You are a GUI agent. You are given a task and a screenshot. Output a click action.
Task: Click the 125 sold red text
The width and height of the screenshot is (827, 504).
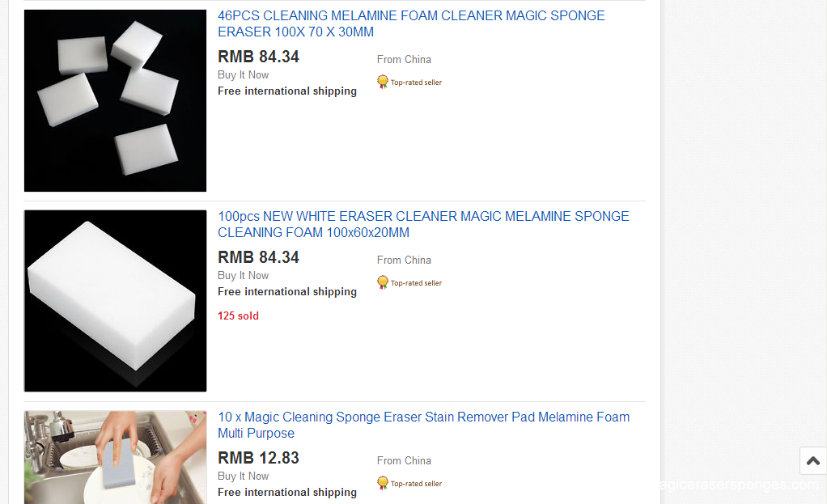(239, 316)
